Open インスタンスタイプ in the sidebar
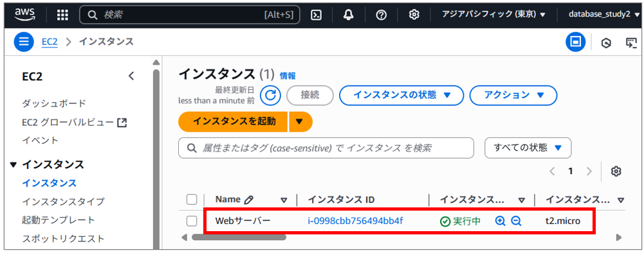The height and width of the screenshot is (253, 644). [63, 202]
